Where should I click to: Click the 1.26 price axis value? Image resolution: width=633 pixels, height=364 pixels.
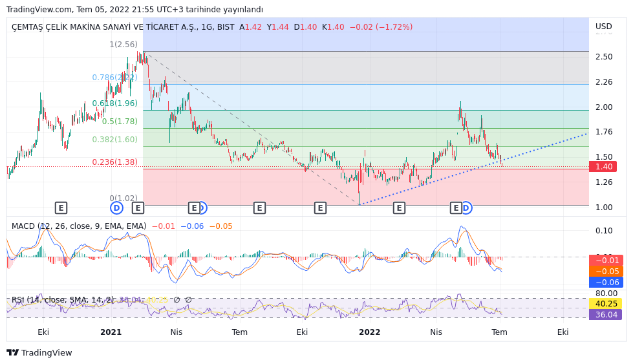(x=604, y=182)
